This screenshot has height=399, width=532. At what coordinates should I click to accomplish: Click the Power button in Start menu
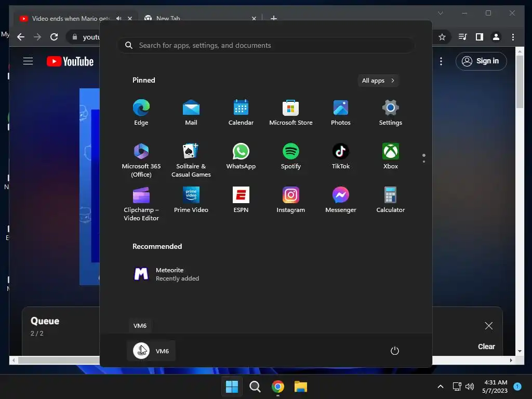[395, 351]
